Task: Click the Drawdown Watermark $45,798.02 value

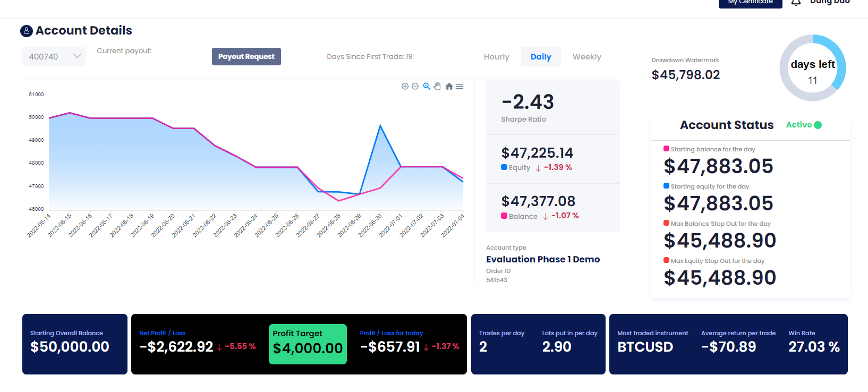Action: point(686,75)
